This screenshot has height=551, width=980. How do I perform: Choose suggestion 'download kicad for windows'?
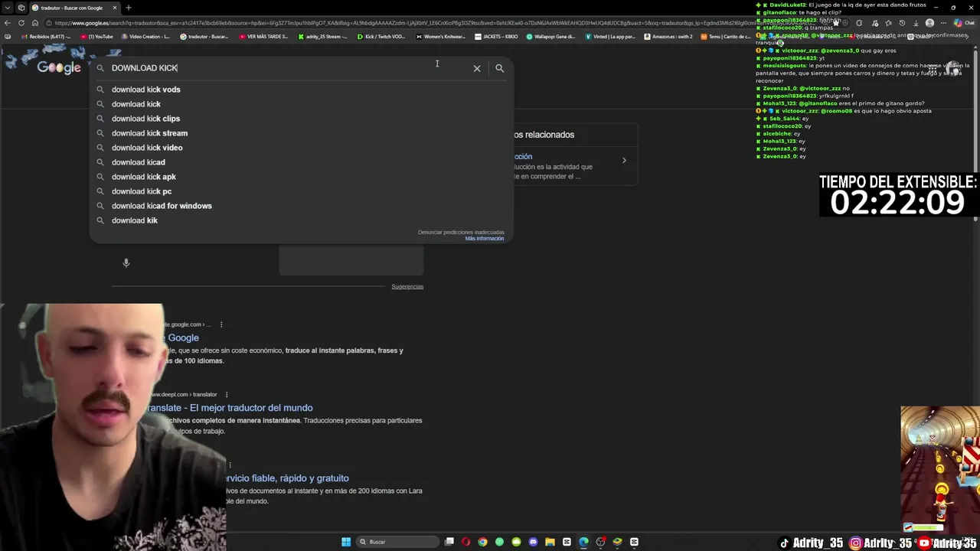pos(301,206)
